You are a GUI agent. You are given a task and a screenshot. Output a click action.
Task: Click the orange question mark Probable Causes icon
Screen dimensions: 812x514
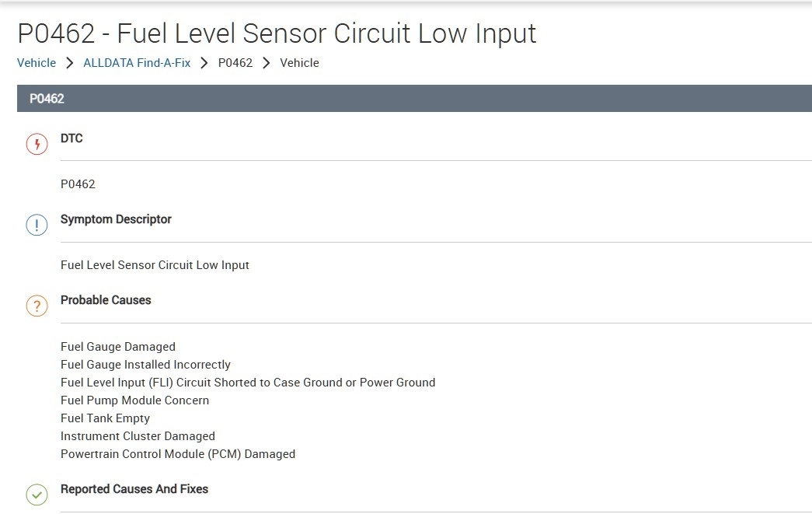click(x=37, y=306)
